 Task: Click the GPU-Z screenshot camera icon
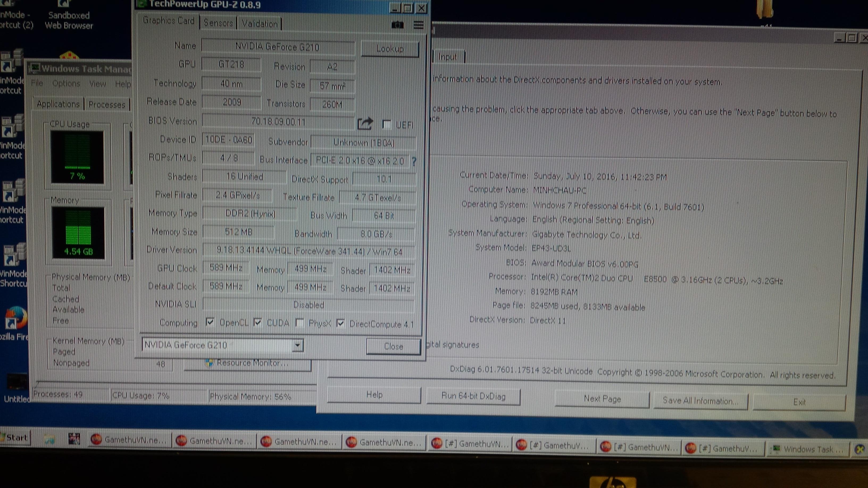[x=398, y=25]
